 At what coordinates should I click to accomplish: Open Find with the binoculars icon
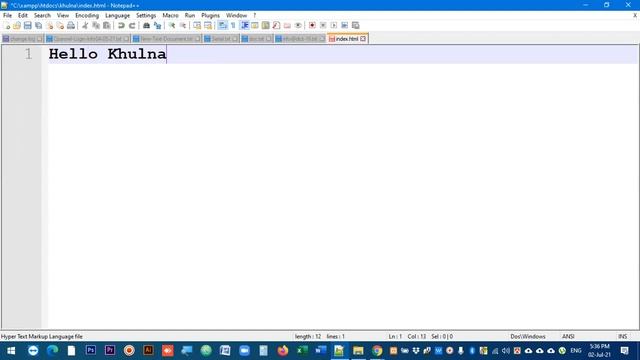coord(146,26)
